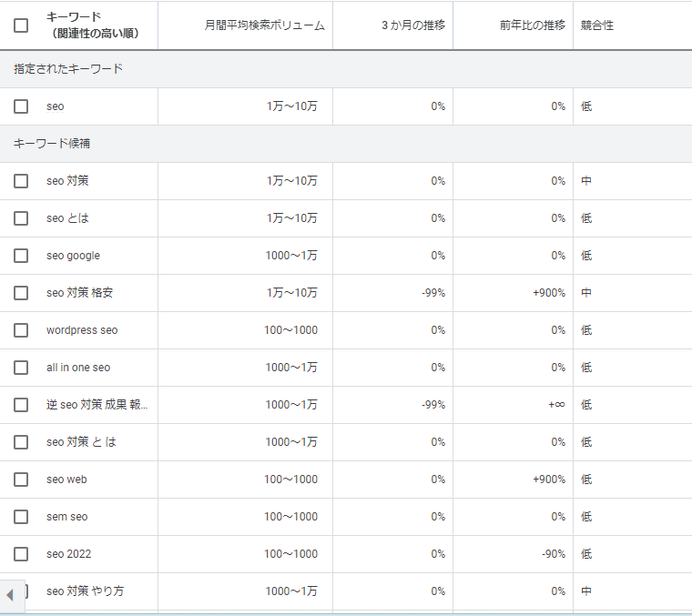Tick the 'wordpress seo' checkbox

[x=21, y=330]
